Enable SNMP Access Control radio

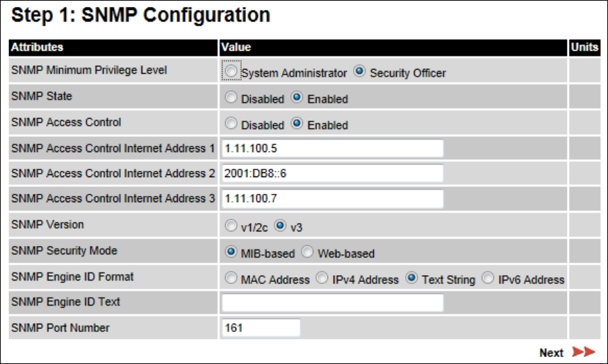(x=297, y=123)
